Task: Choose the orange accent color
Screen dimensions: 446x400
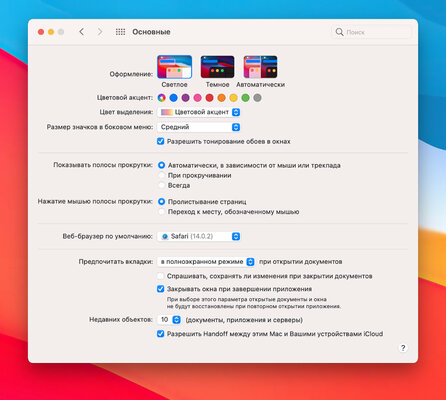Action: [x=221, y=98]
